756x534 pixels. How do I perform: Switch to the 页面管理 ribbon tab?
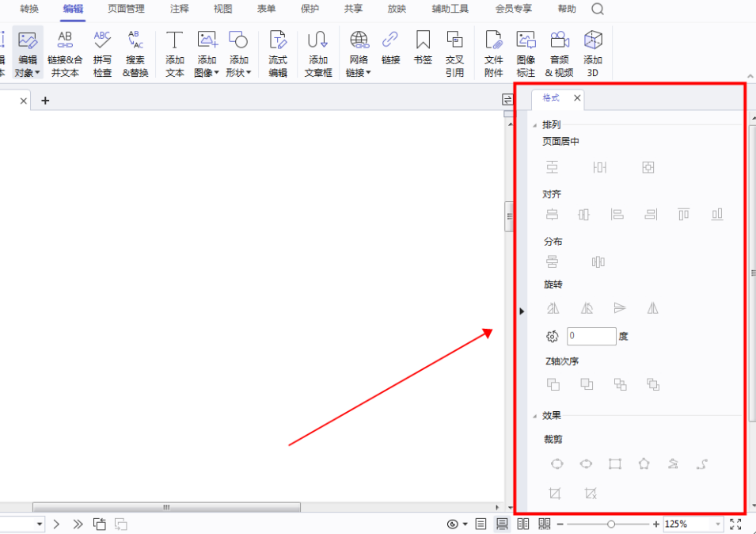pyautogui.click(x=126, y=9)
